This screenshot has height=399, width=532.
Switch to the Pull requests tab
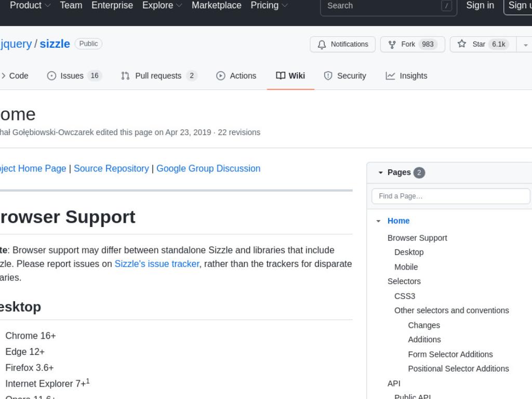pos(159,76)
